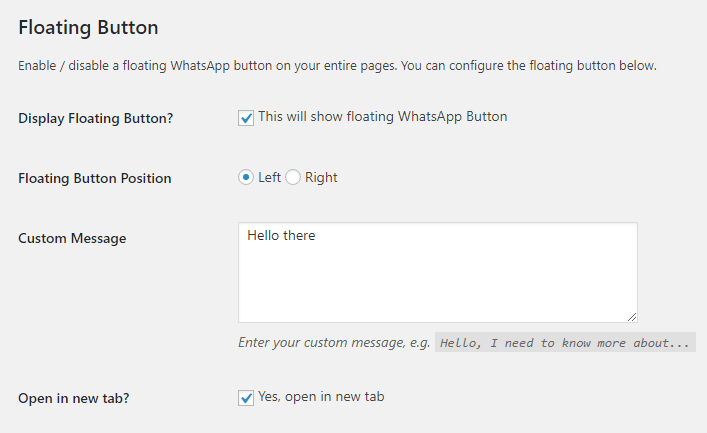
Task: Click 'This will show floating WhatsApp Button' label
Action: (x=382, y=117)
